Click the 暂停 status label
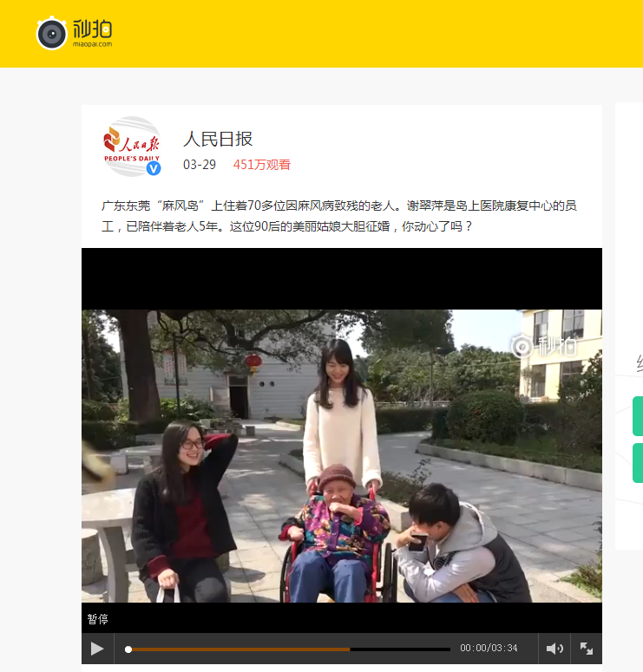The image size is (643, 672). click(98, 619)
